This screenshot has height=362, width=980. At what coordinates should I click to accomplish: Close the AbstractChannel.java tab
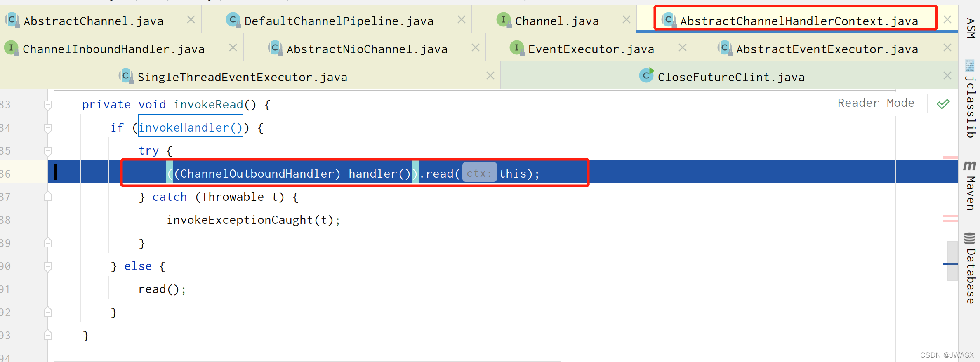click(x=191, y=19)
